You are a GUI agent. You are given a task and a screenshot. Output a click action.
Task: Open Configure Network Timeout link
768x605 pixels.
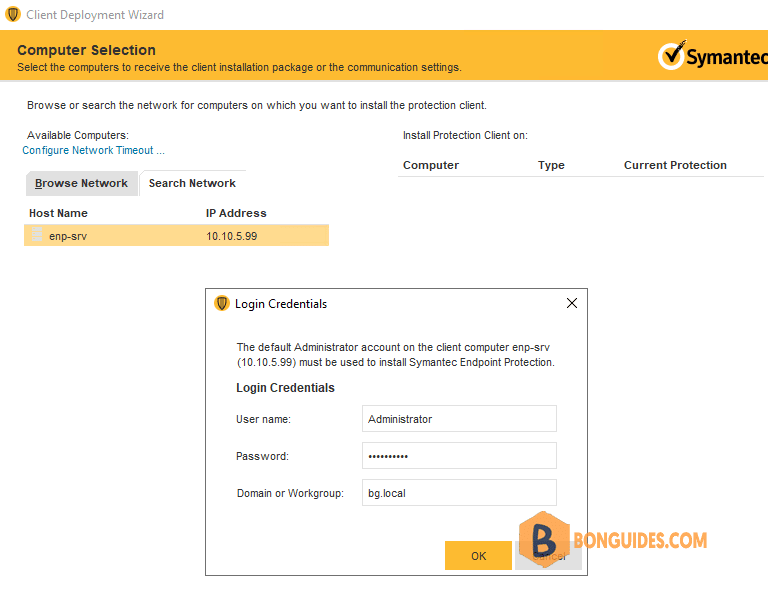click(94, 150)
